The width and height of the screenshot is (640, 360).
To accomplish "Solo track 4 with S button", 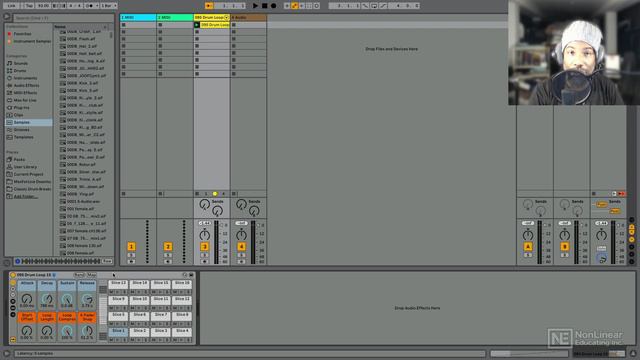I will [241, 255].
